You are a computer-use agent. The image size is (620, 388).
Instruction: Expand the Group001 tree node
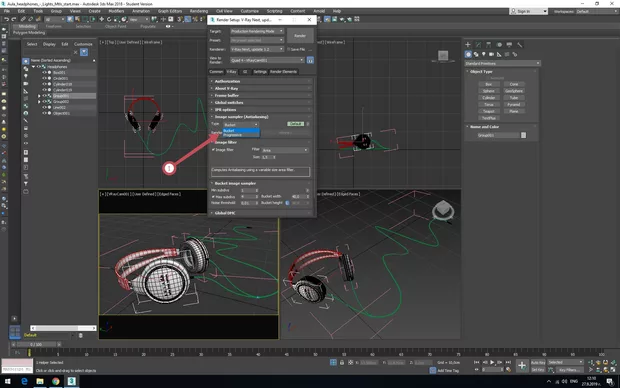pyautogui.click(x=39, y=96)
